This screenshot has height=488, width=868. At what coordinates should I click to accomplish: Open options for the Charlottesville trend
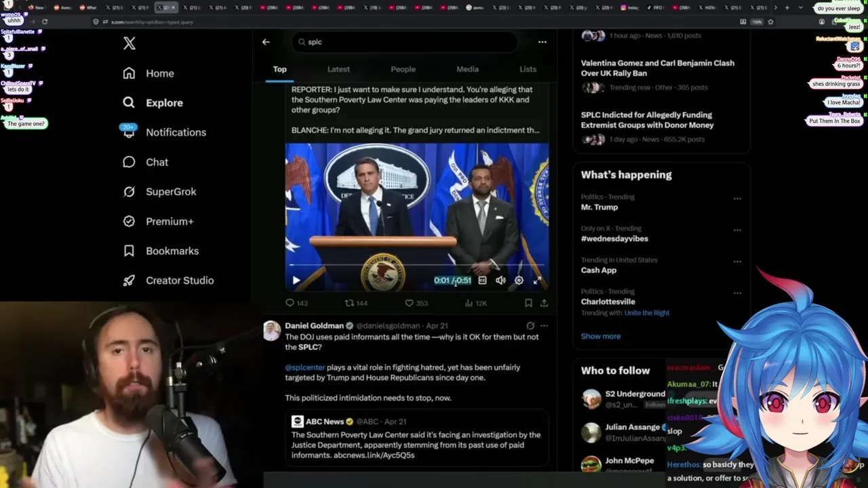point(737,293)
